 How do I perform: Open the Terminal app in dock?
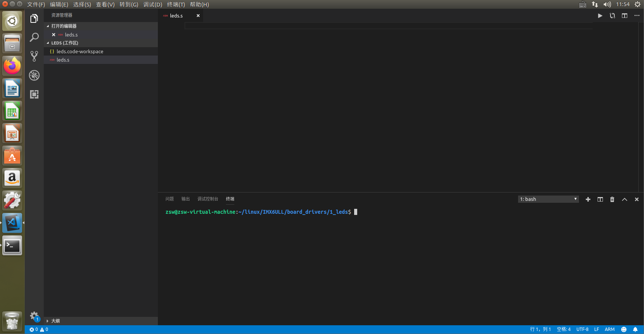point(12,245)
